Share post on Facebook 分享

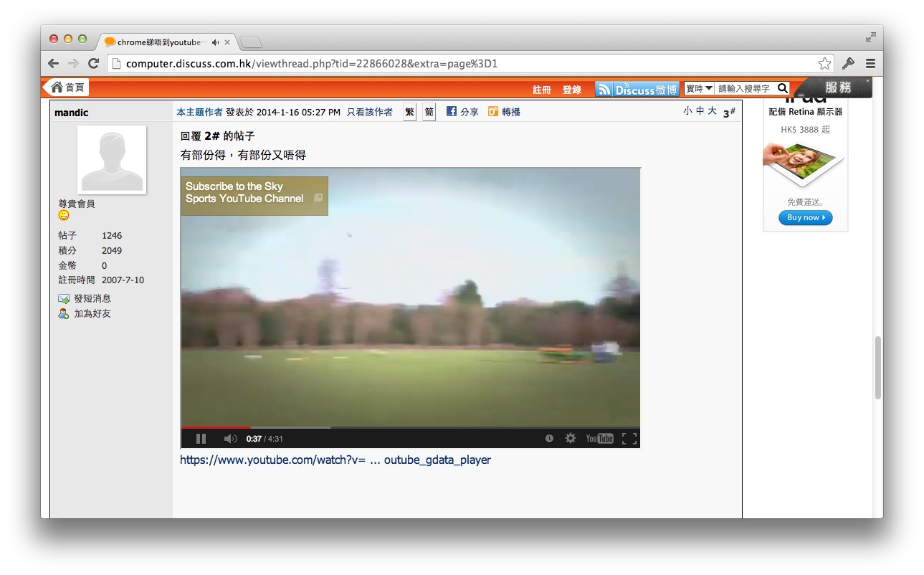[x=462, y=112]
